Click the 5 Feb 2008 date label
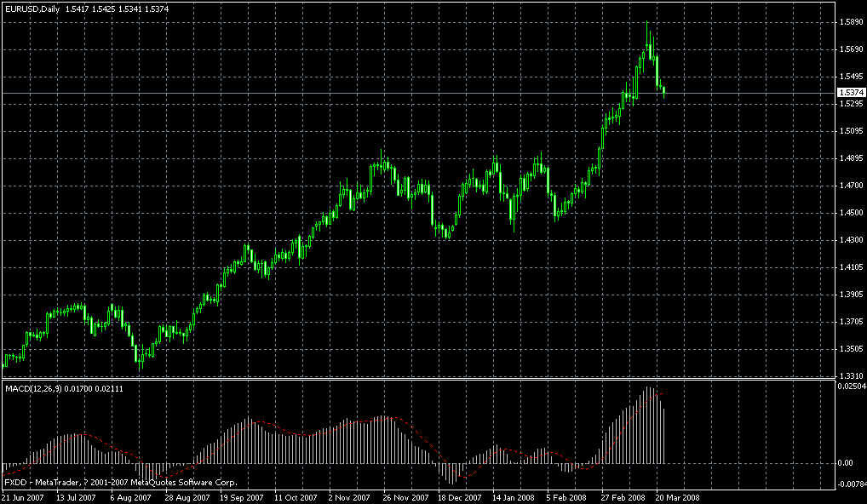 [x=566, y=496]
